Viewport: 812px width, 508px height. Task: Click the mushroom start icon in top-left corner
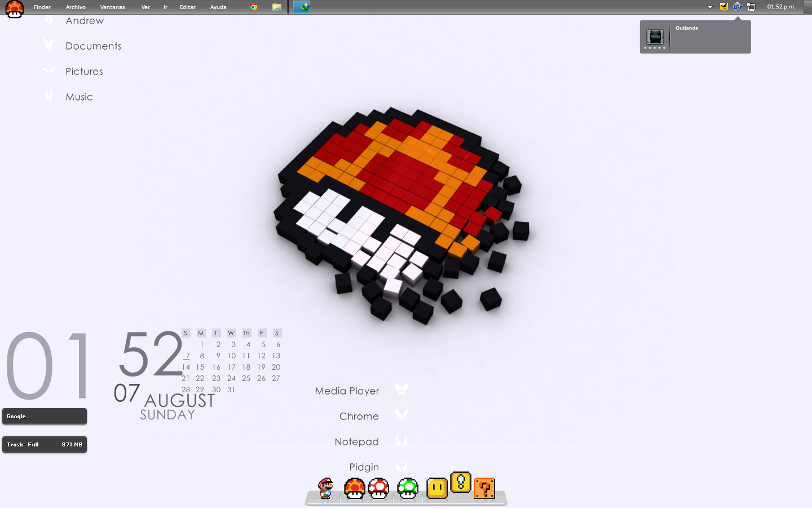click(x=14, y=8)
